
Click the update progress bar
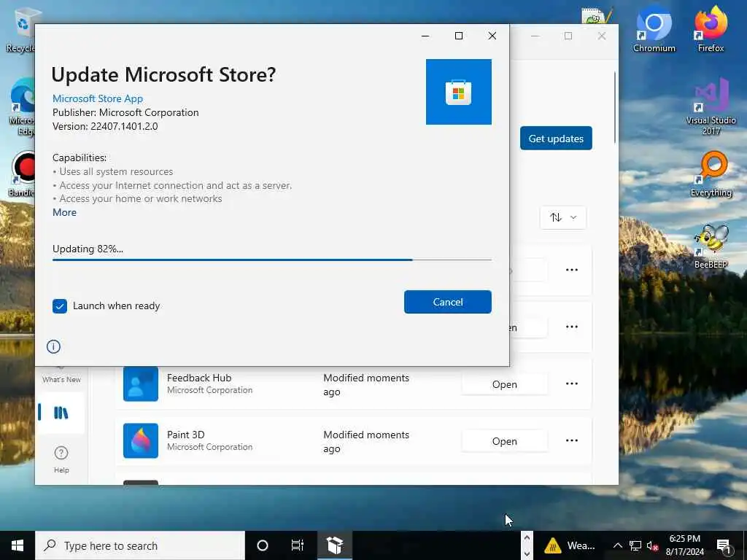click(271, 260)
